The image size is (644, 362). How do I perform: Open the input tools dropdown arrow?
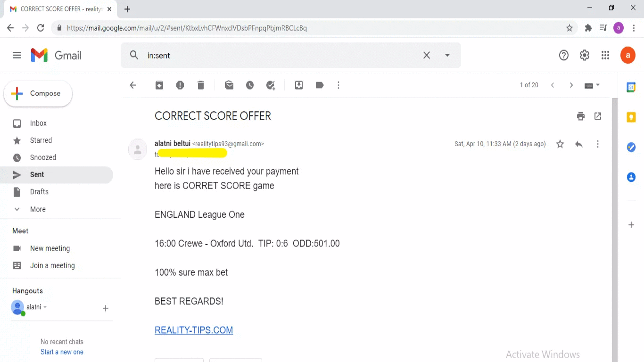pos(598,85)
